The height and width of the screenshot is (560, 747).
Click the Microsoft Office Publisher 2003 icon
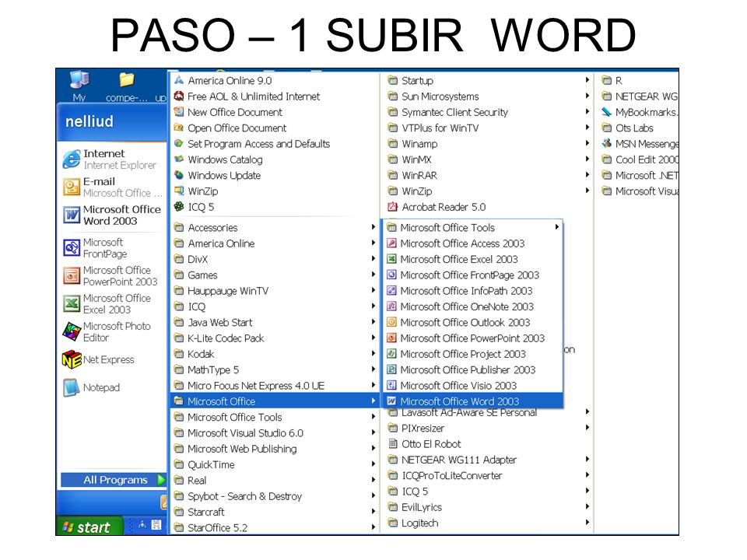point(391,369)
